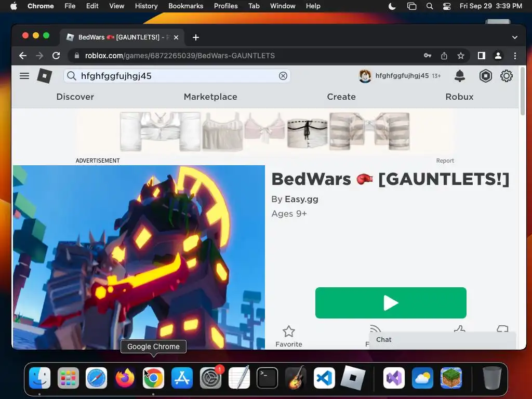Open the Minecraft grass block icon in Dock
Screen dimensions: 532x399
coord(451,378)
